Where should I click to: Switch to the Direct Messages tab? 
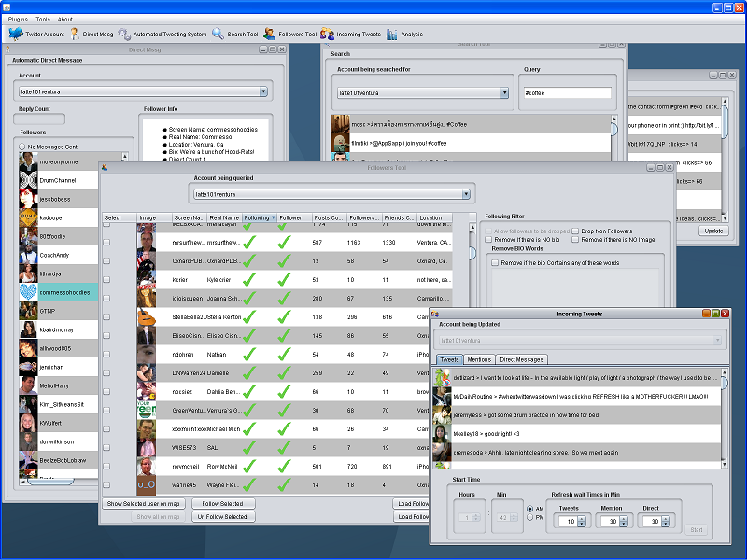pyautogui.click(x=522, y=359)
